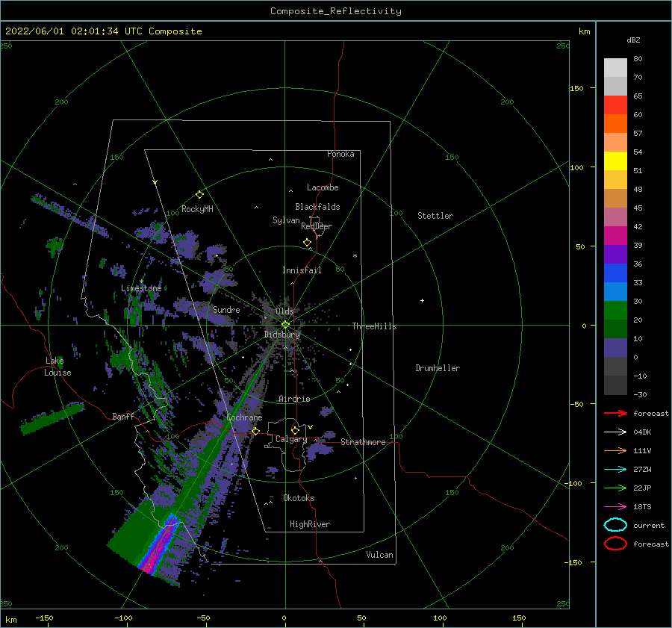
Task: Click the Vulcan label
Action: [379, 555]
